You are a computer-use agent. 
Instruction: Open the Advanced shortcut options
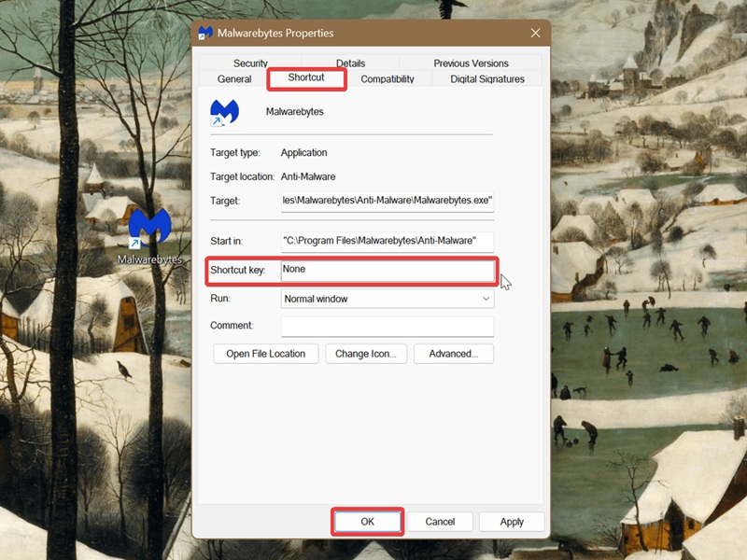[454, 354]
